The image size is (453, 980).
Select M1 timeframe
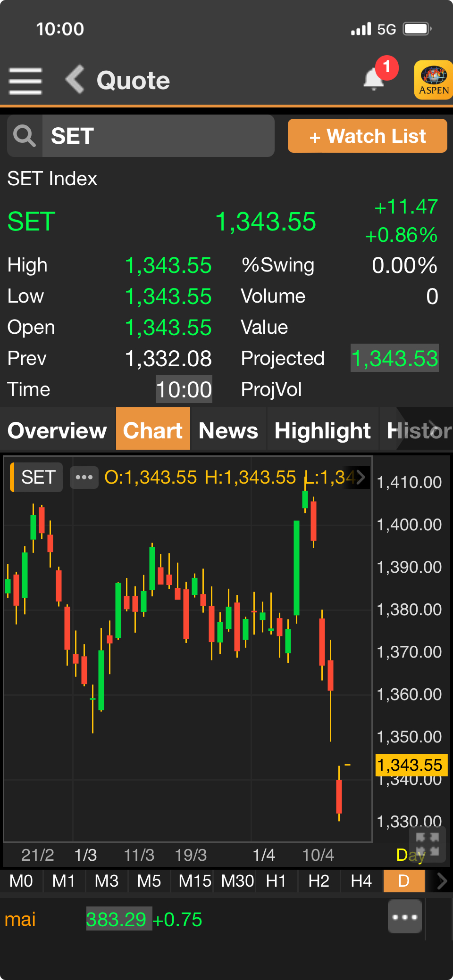pyautogui.click(x=64, y=881)
